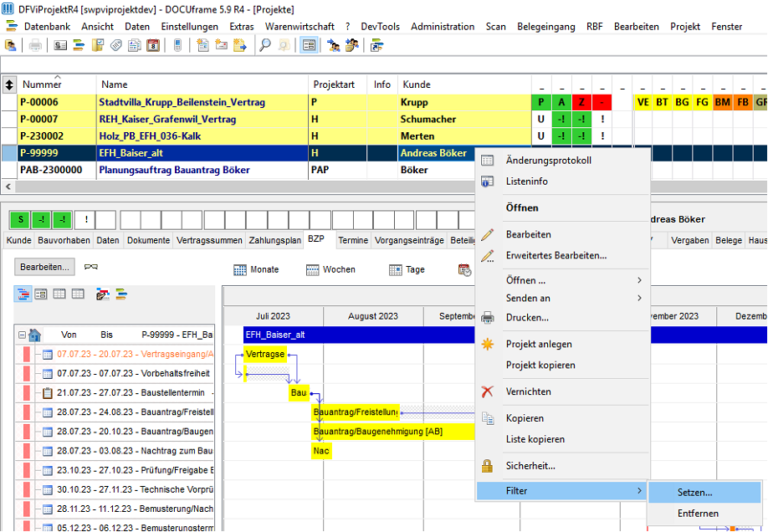The image size is (768, 532).
Task: Click Bauantrag/Baugenehmigung [AB] Gantt bar
Action: (x=393, y=432)
